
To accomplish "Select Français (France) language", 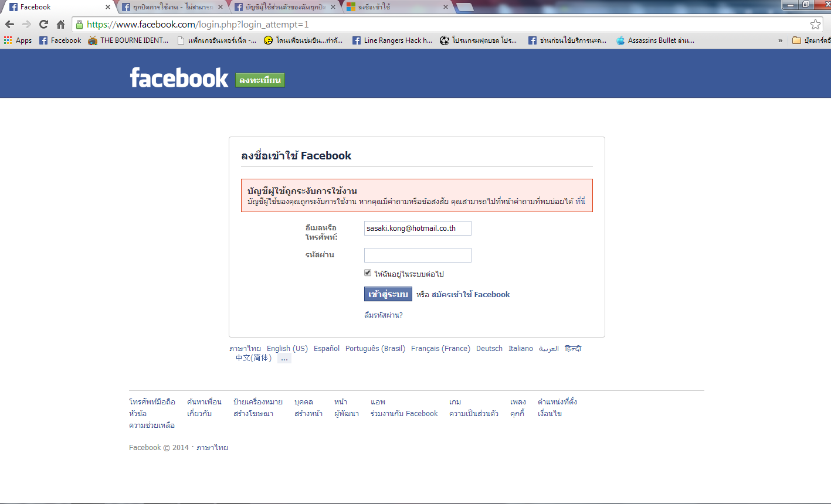I will click(440, 349).
